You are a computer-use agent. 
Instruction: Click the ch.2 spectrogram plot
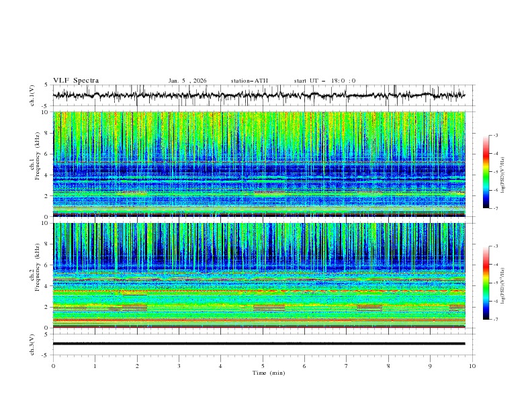click(x=259, y=275)
